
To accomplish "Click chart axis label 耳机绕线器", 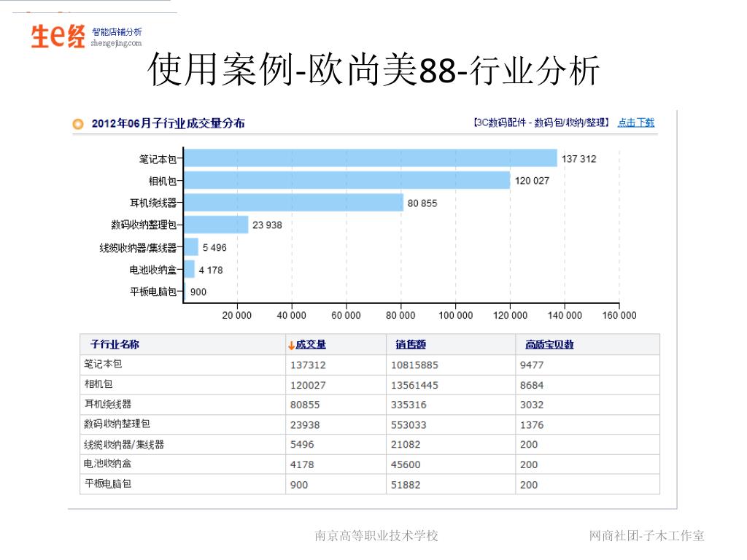I will click(x=153, y=203).
